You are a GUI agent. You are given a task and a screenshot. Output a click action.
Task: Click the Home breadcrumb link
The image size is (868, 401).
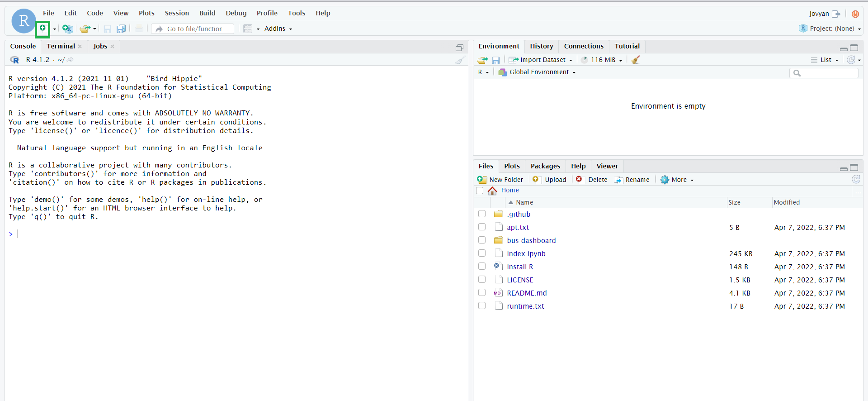[510, 191]
